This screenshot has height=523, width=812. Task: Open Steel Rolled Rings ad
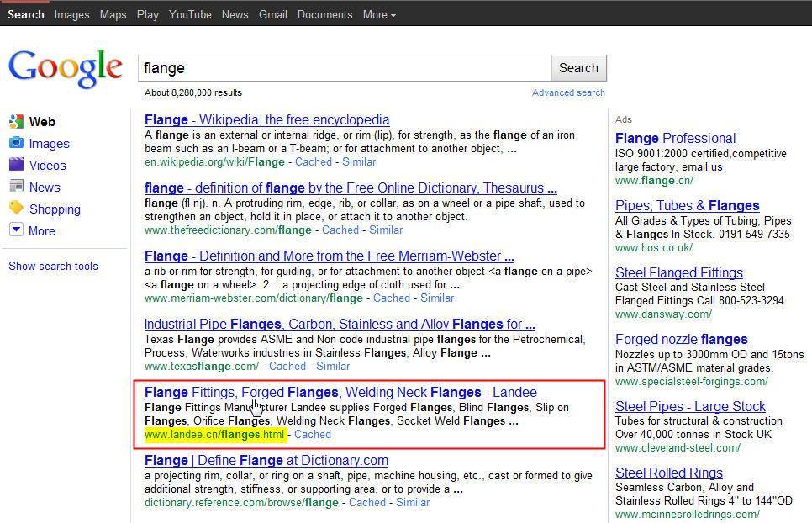tap(669, 473)
